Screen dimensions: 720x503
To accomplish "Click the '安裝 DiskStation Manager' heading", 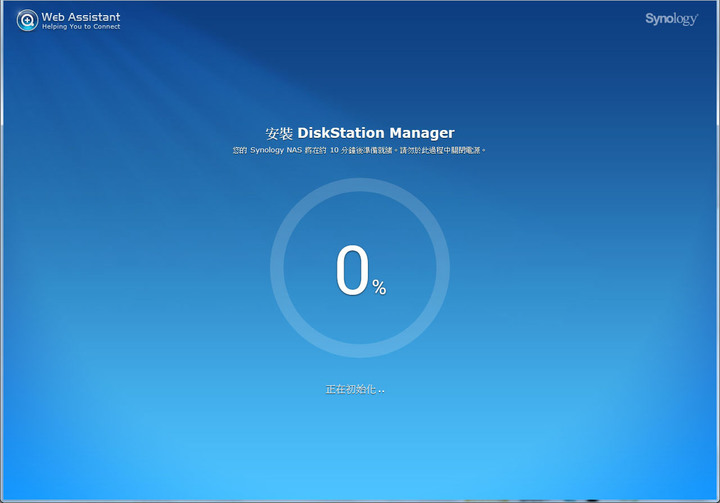I will pos(360,133).
